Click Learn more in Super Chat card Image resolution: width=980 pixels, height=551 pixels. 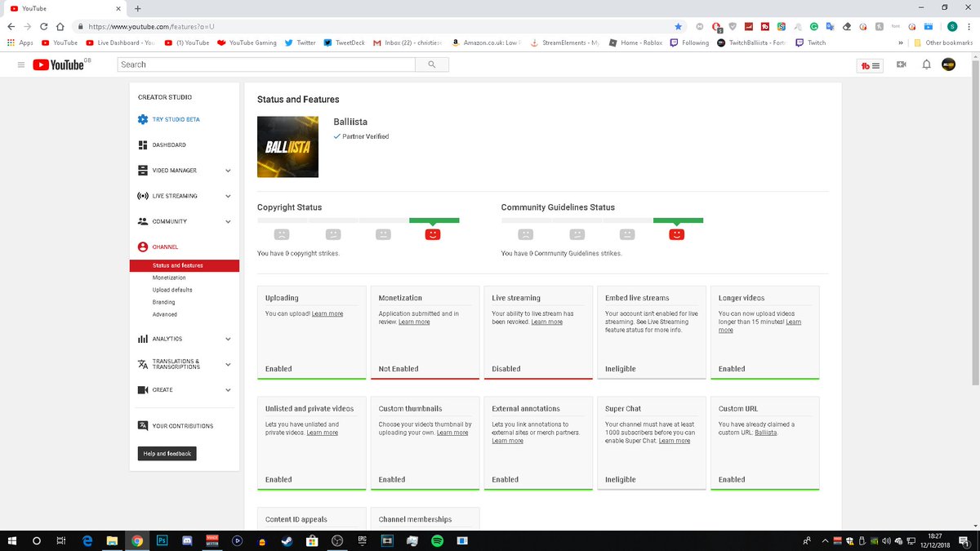[675, 441]
